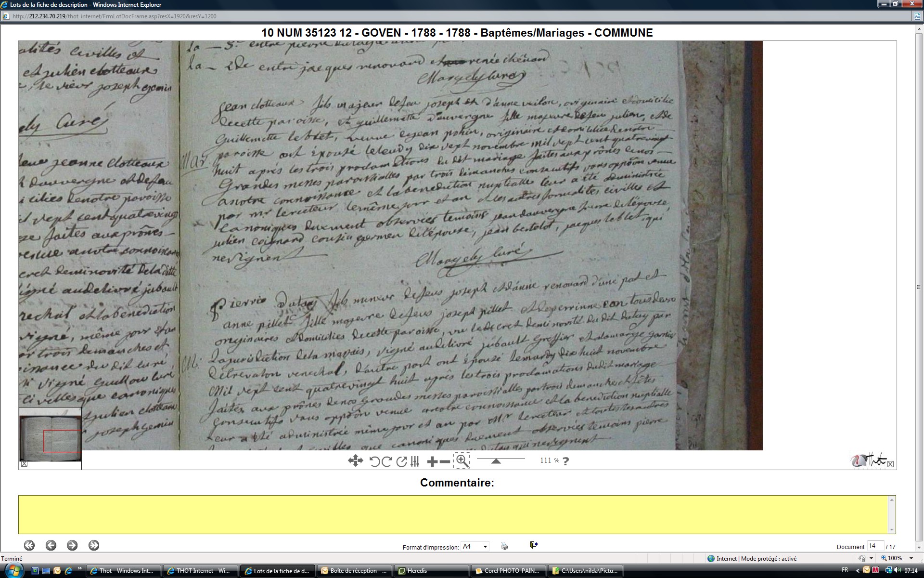The width and height of the screenshot is (924, 578).
Task: Print the document with printer icon
Action: click(504, 546)
